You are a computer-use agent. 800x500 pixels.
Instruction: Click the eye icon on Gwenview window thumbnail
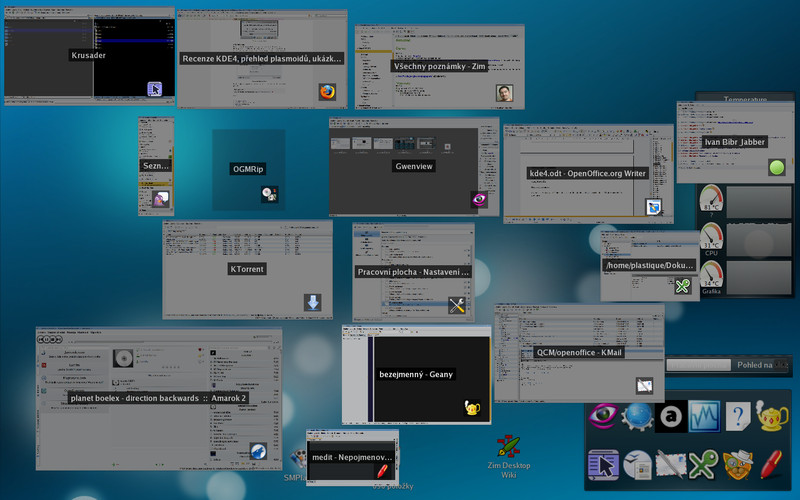pyautogui.click(x=479, y=199)
